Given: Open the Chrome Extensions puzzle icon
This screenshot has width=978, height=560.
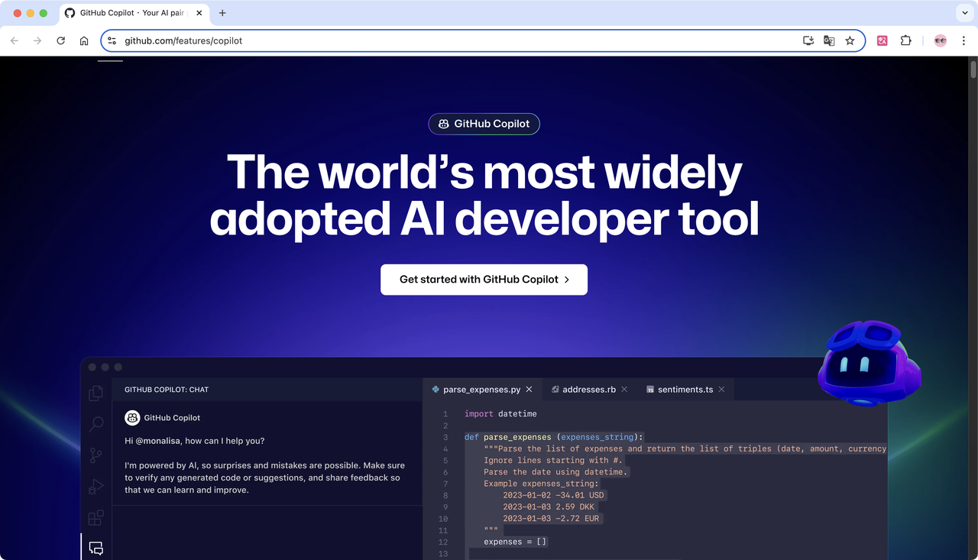Looking at the screenshot, I should (x=906, y=40).
